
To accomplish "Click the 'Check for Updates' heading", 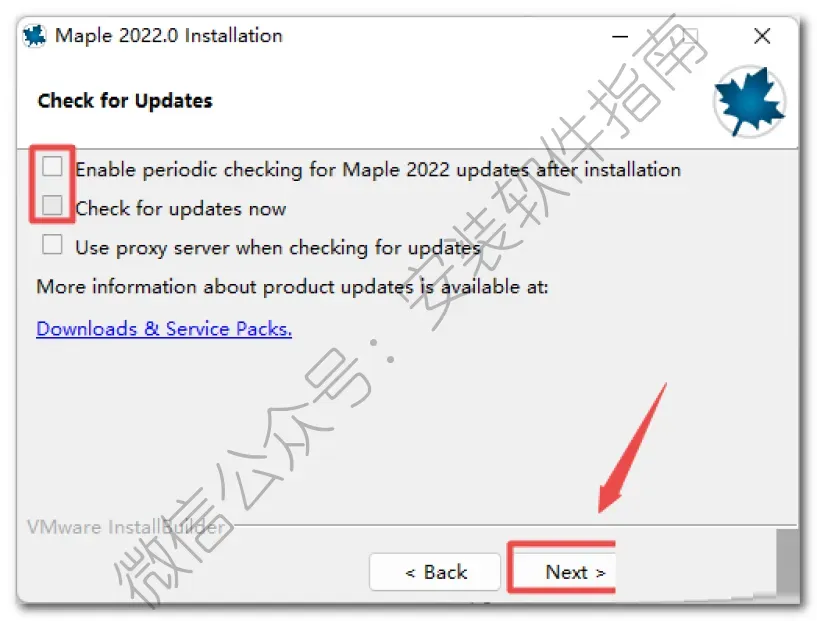I will (125, 101).
